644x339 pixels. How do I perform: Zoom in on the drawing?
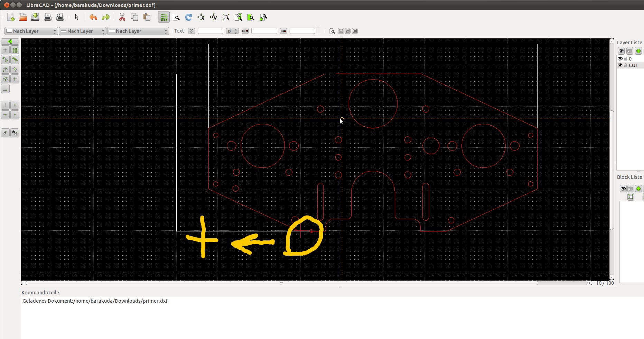(201, 17)
